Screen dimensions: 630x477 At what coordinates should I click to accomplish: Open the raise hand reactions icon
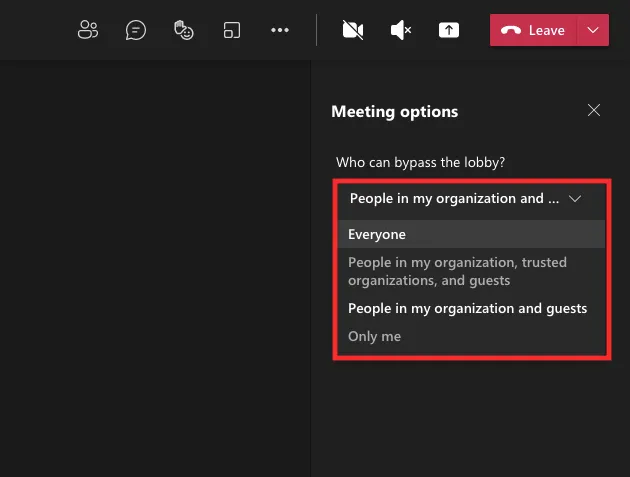[184, 30]
